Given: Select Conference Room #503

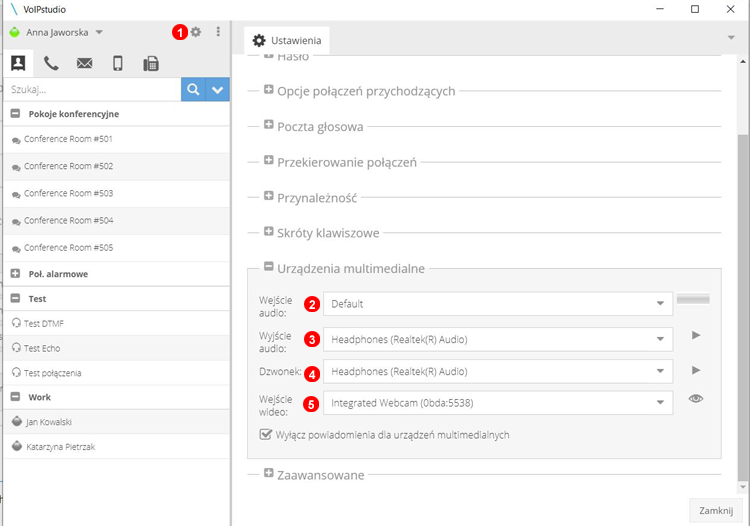Looking at the screenshot, I should pyautogui.click(x=68, y=193).
